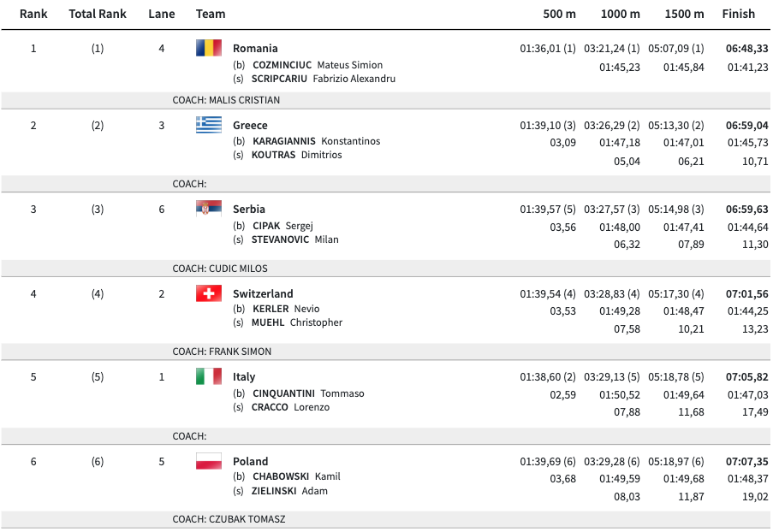The image size is (773, 532).
Task: Click the 500 m column header
Action: [559, 14]
